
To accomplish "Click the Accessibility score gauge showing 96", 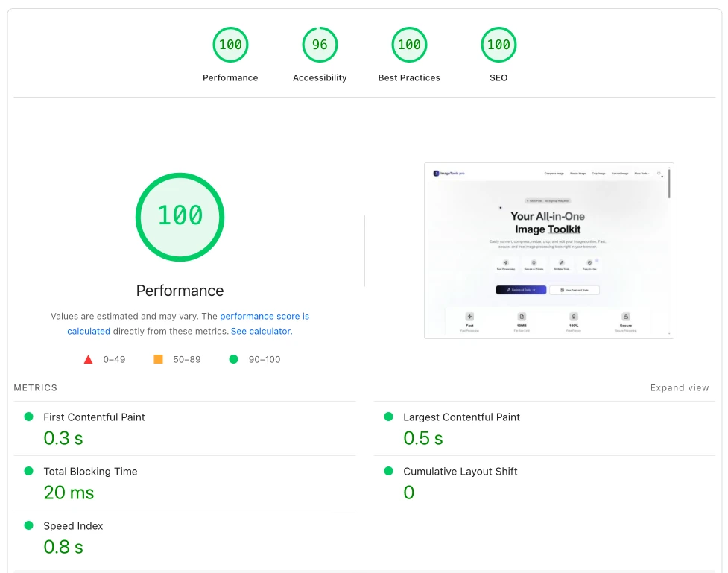I will click(x=320, y=45).
